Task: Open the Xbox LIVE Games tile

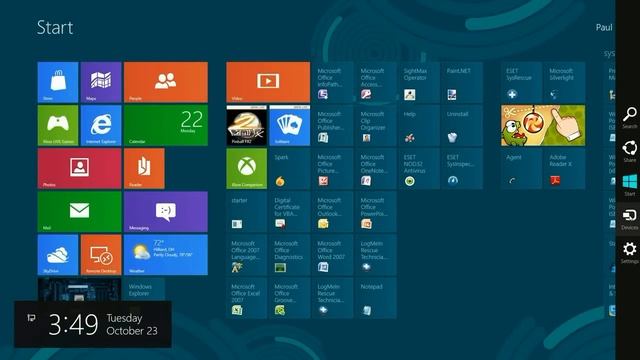Action: (58, 125)
